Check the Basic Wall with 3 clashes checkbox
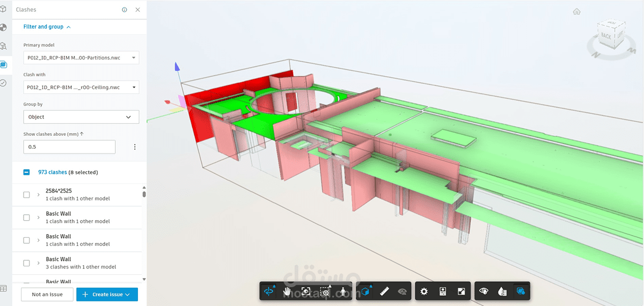644x306 pixels. tap(26, 263)
